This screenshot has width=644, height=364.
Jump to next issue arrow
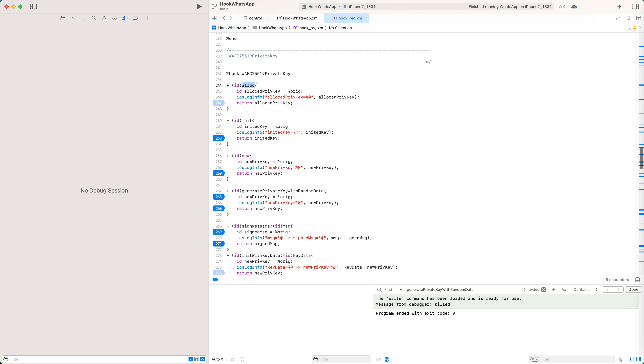[x=640, y=28]
